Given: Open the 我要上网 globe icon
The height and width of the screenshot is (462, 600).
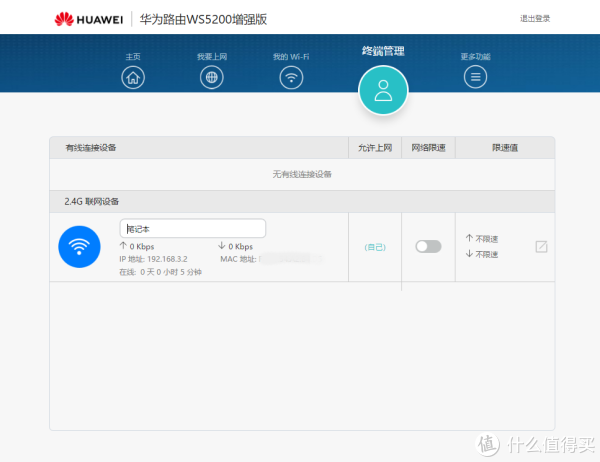Looking at the screenshot, I should [212, 77].
